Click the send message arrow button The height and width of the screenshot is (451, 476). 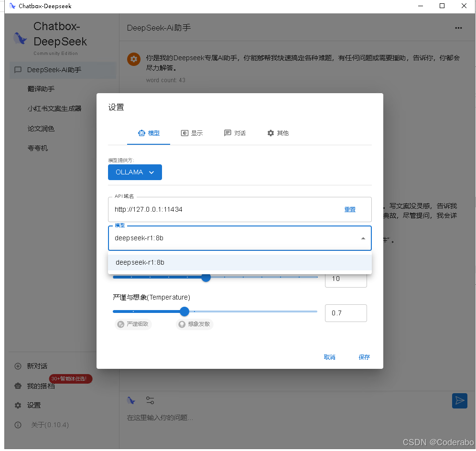pos(460,401)
